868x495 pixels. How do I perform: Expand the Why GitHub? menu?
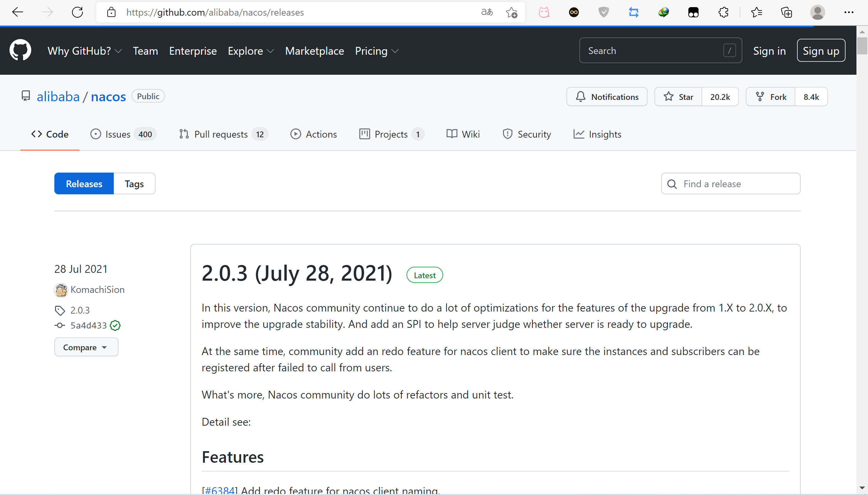pyautogui.click(x=85, y=51)
